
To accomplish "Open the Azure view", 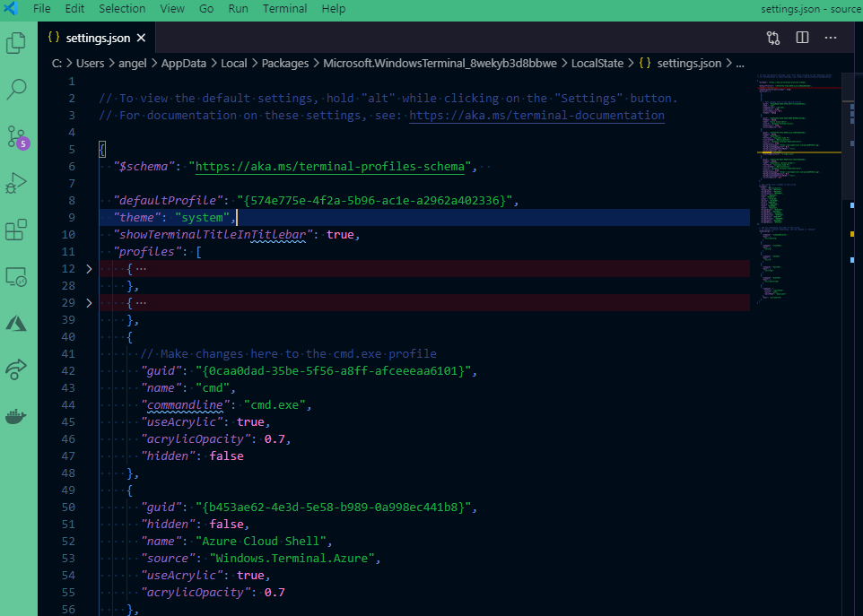I will tap(16, 324).
